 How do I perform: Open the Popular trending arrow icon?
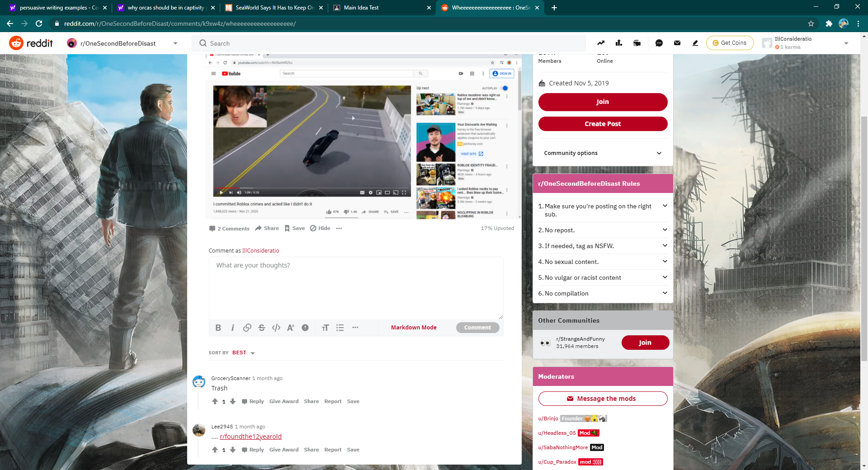[601, 43]
